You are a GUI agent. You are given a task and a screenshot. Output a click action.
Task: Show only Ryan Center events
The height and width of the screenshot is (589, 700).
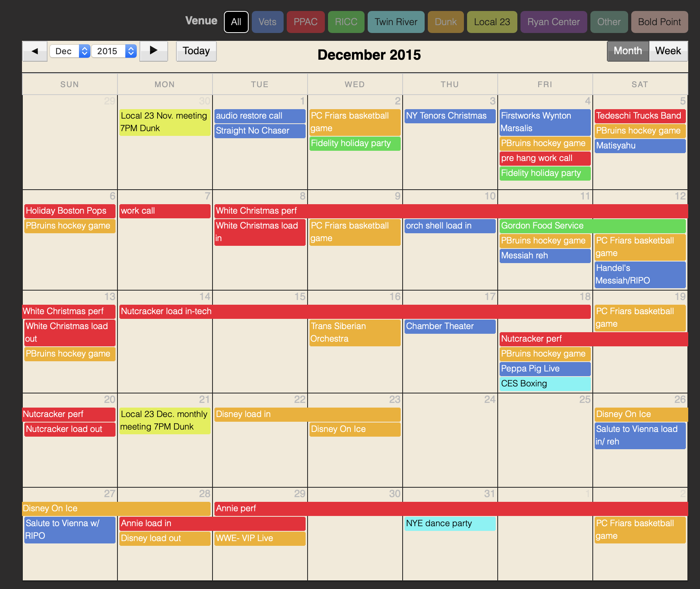tap(553, 22)
